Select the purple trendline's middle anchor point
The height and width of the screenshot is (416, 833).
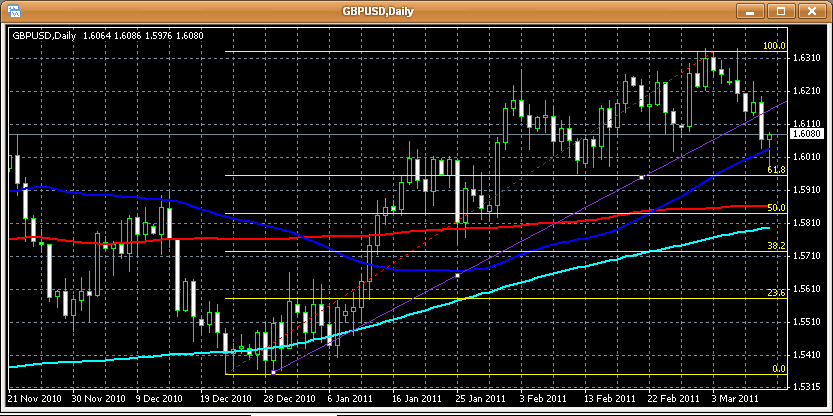coord(458,275)
